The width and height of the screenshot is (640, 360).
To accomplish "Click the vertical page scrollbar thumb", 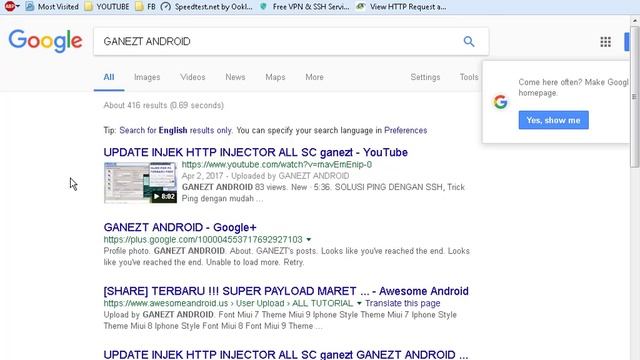I will pyautogui.click(x=634, y=96).
